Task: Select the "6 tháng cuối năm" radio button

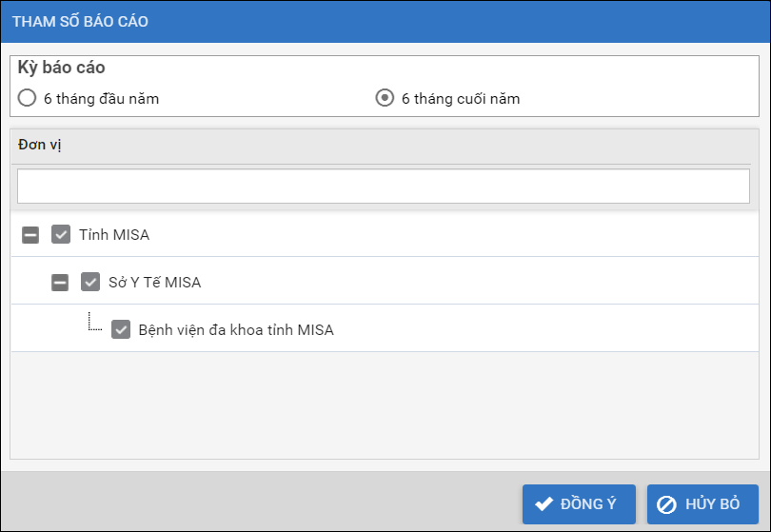Action: [x=385, y=97]
